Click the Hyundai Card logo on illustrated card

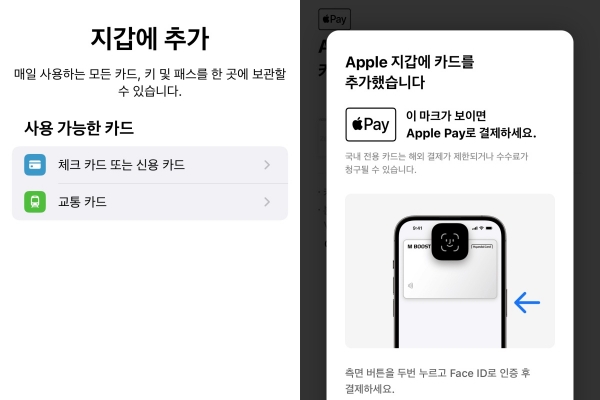tap(482, 247)
